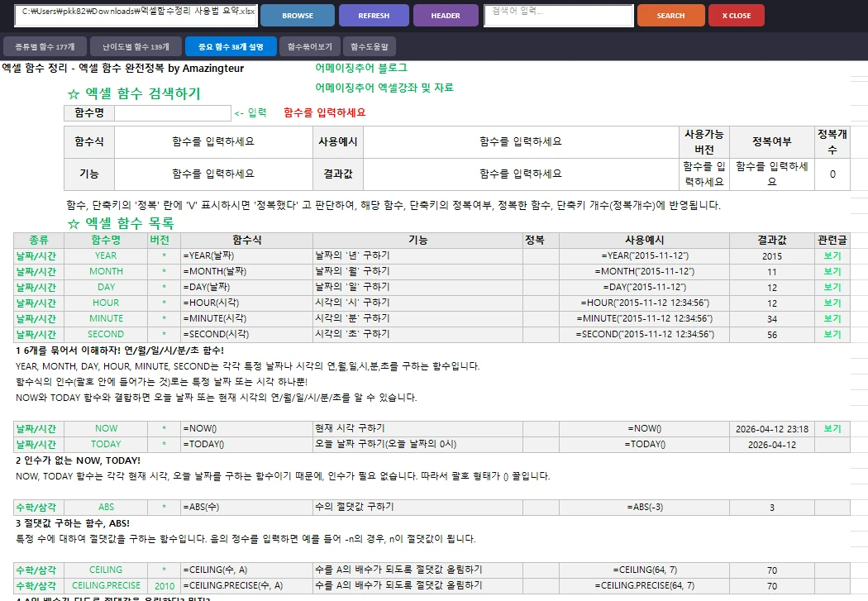Click 보기 link in the NOW row
Viewport: 868px width, 601px height.
tap(832, 428)
